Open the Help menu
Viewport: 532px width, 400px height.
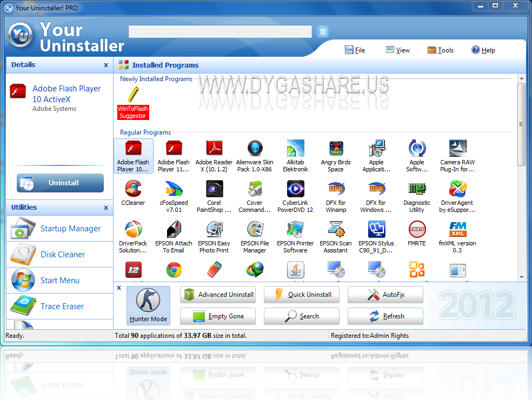click(483, 50)
